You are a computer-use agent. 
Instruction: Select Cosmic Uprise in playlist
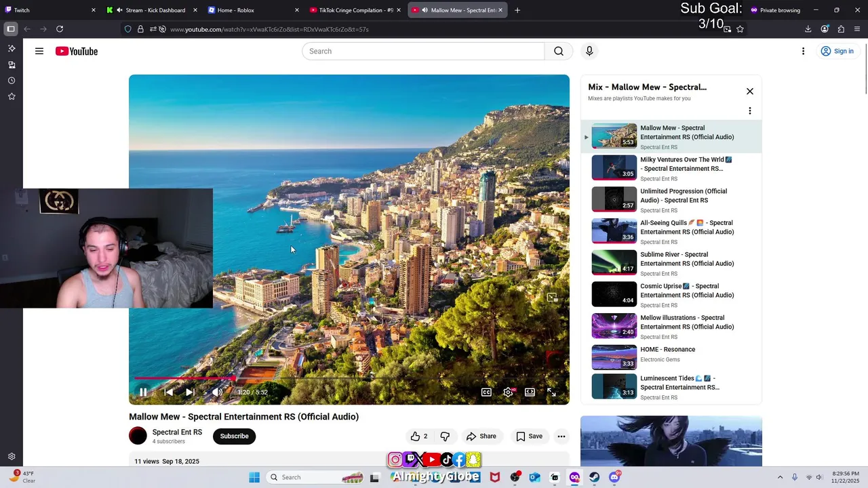pyautogui.click(x=671, y=295)
